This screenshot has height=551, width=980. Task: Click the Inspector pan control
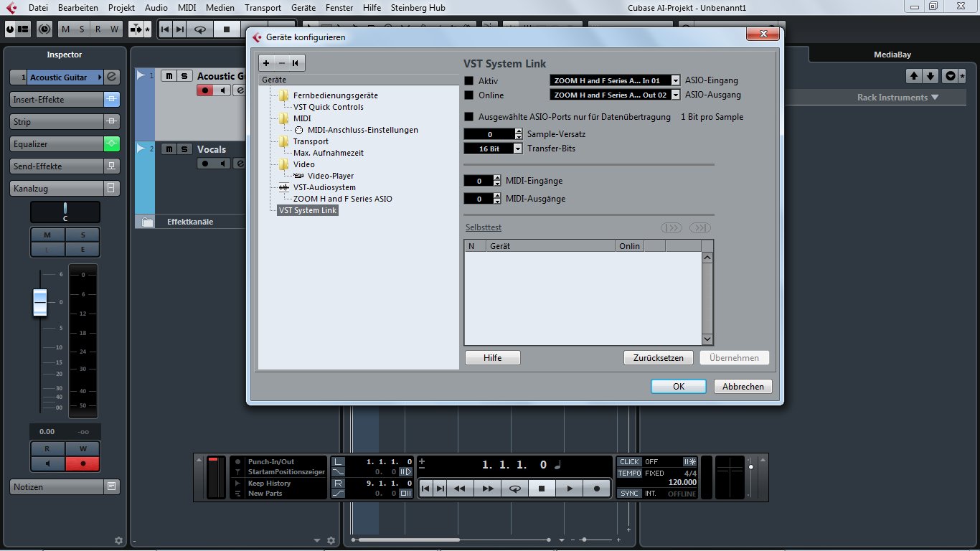(65, 212)
